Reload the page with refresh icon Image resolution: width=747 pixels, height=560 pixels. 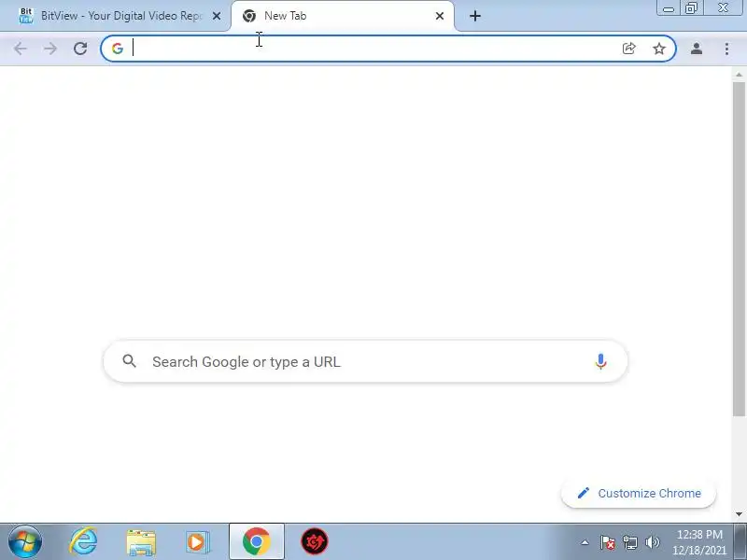80,49
